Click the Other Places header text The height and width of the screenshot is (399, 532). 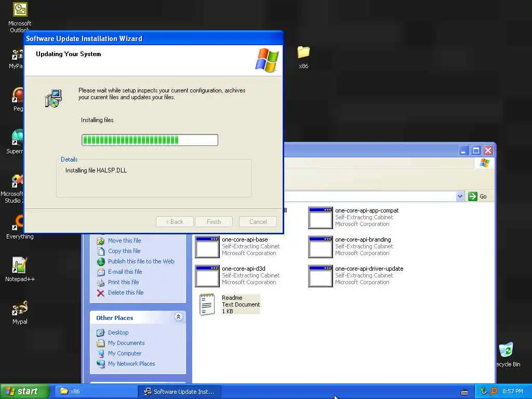(114, 318)
